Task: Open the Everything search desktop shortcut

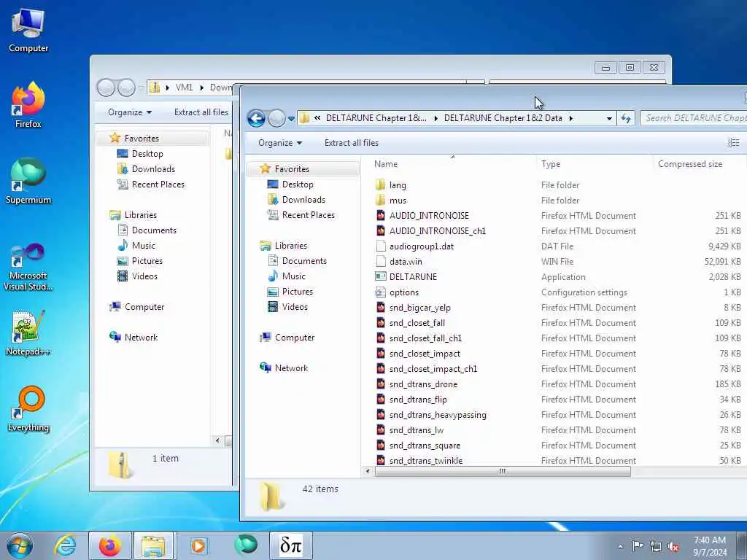Action: pos(28,410)
